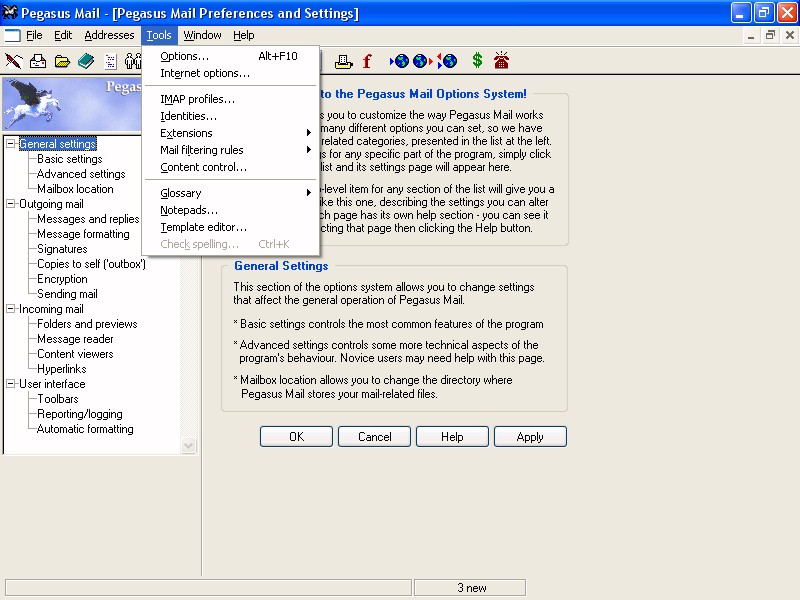800x600 pixels.
Task: Click the yellow mail folders icon
Action: coord(62,62)
